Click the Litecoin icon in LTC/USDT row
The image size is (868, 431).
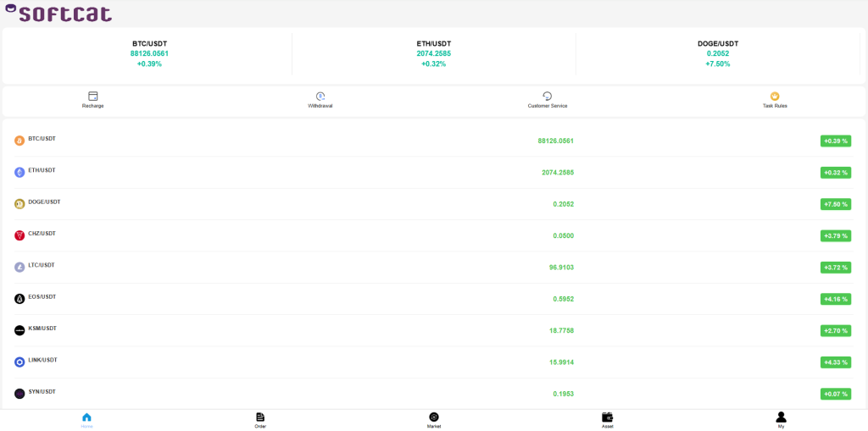tap(19, 268)
